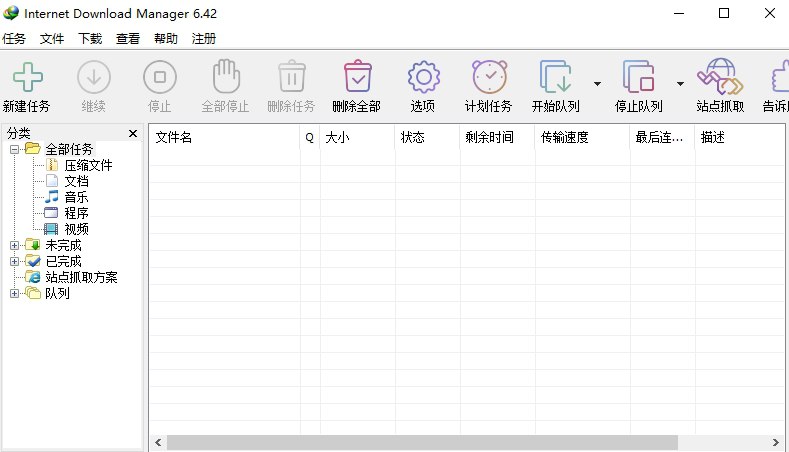Open the 注册 menu
Viewport: 789px width, 452px height.
203,39
